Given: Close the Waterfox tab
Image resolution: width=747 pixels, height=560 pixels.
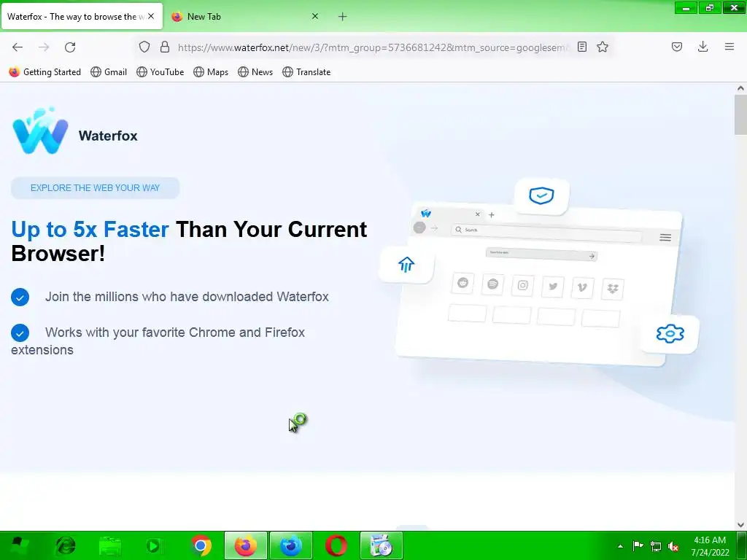Looking at the screenshot, I should [x=151, y=16].
